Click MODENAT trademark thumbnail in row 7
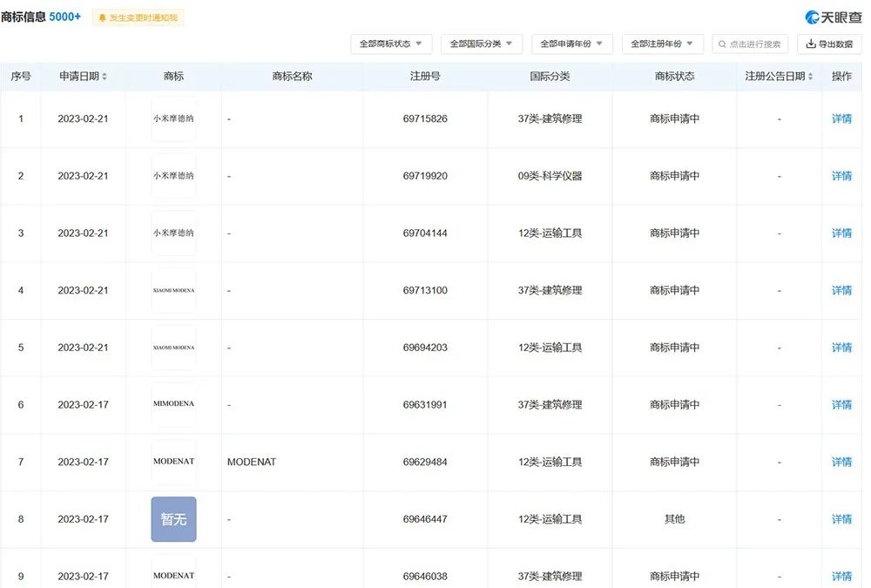871x588 pixels. (x=174, y=462)
